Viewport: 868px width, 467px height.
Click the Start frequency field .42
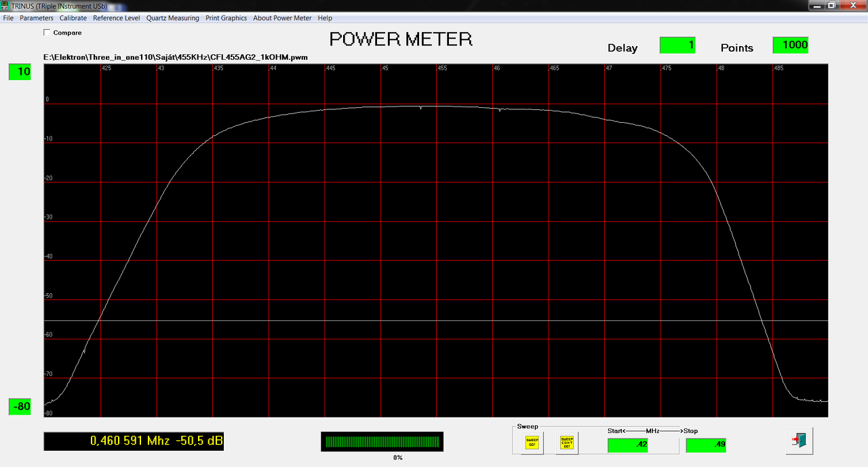coord(628,445)
